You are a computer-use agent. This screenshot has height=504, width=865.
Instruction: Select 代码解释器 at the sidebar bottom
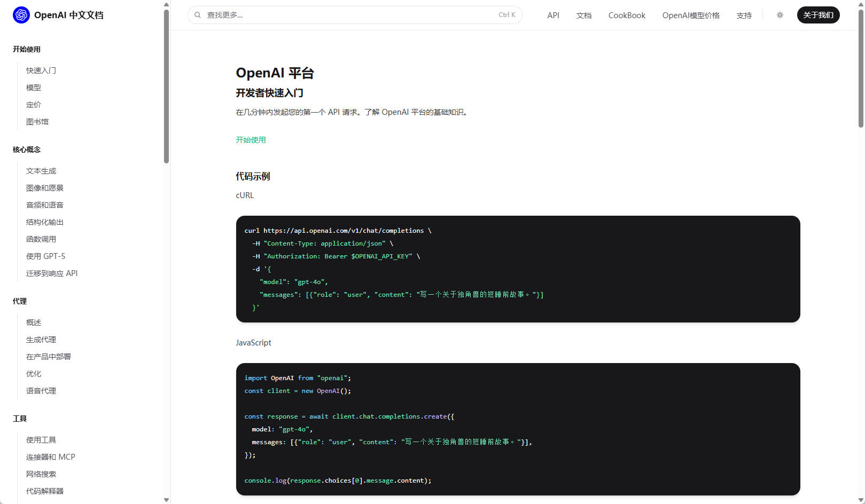coord(45,491)
